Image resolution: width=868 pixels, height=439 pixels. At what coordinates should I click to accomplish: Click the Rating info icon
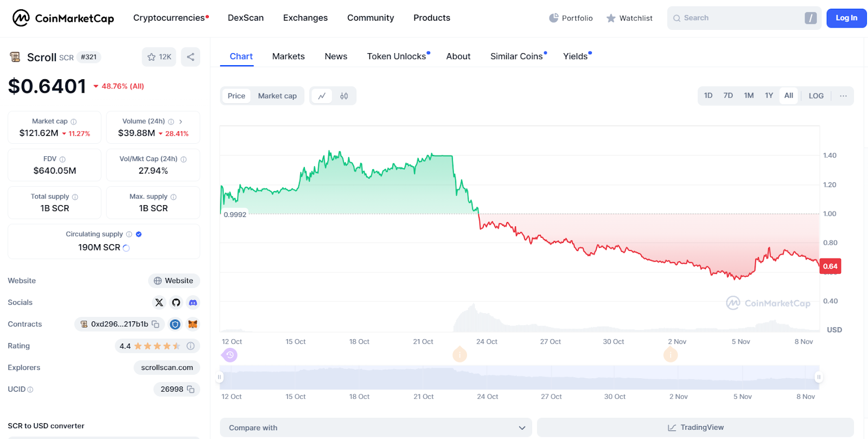pos(190,346)
